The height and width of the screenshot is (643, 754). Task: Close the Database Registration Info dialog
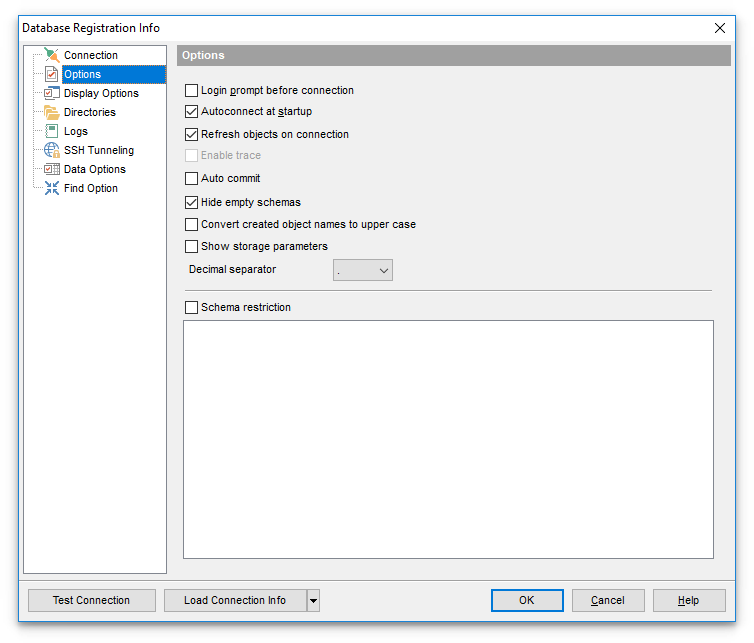coord(719,28)
